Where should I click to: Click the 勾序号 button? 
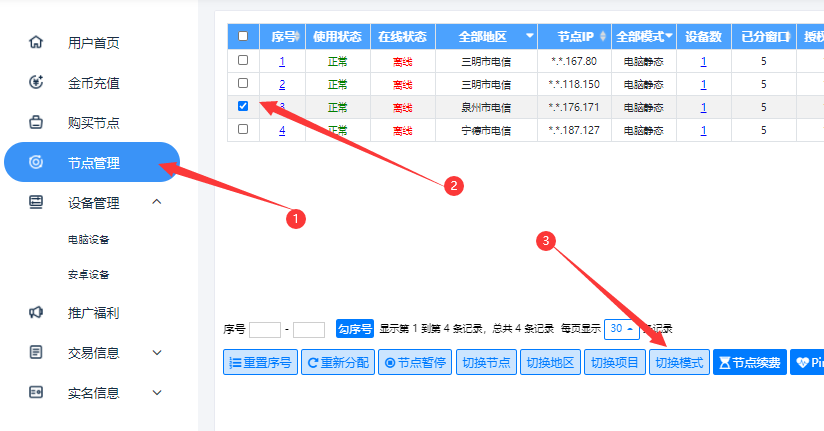tap(355, 329)
